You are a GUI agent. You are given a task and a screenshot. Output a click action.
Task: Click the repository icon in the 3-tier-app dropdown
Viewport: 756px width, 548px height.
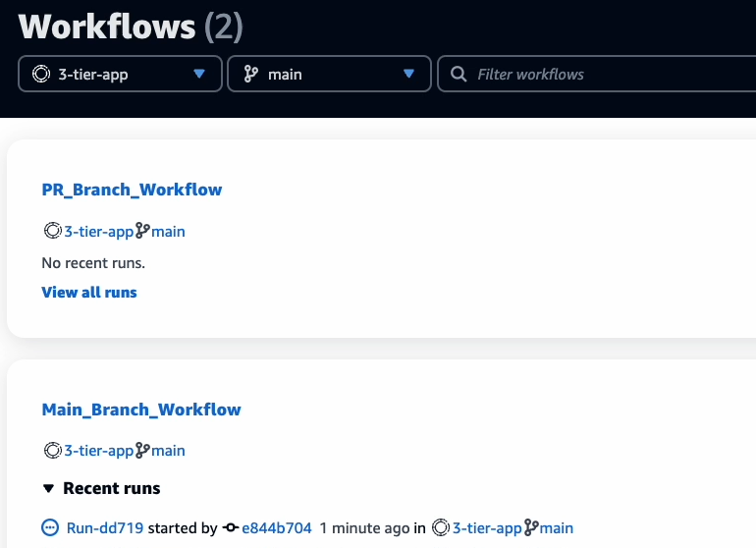41,74
